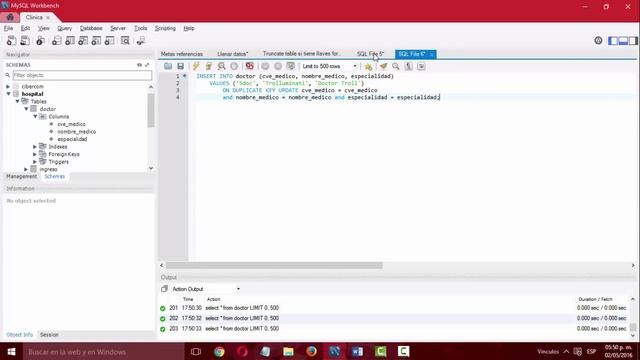Click the Filter objects search field
This screenshot has height=360, width=640.
[82, 75]
